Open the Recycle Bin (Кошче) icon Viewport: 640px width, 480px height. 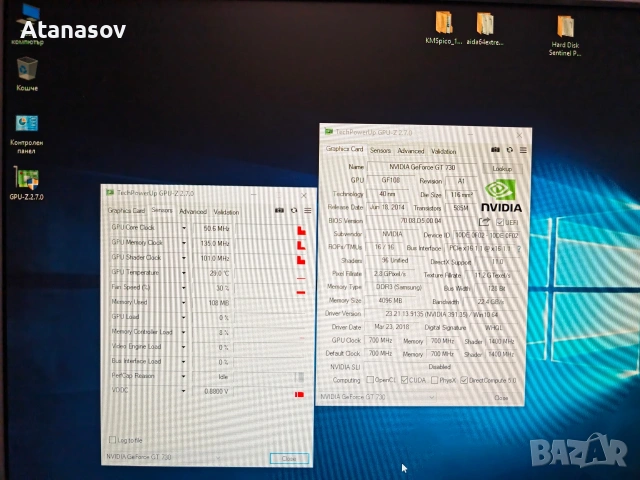[27, 73]
